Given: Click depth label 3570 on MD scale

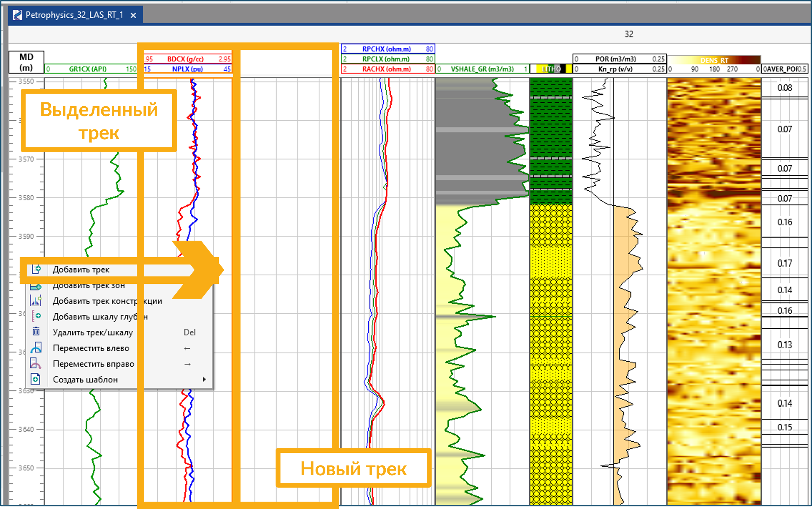Looking at the screenshot, I should click(26, 159).
